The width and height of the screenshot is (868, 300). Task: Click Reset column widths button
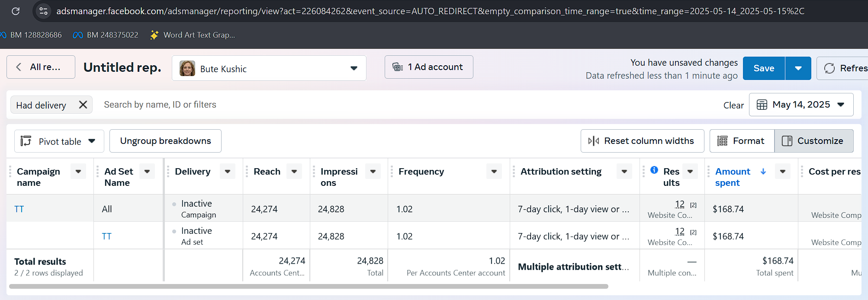642,141
